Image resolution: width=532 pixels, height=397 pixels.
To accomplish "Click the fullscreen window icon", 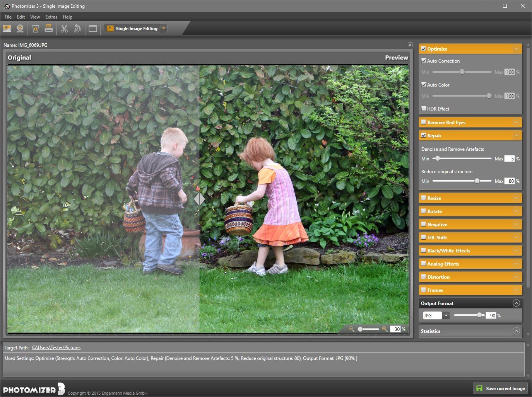I will click(x=93, y=29).
